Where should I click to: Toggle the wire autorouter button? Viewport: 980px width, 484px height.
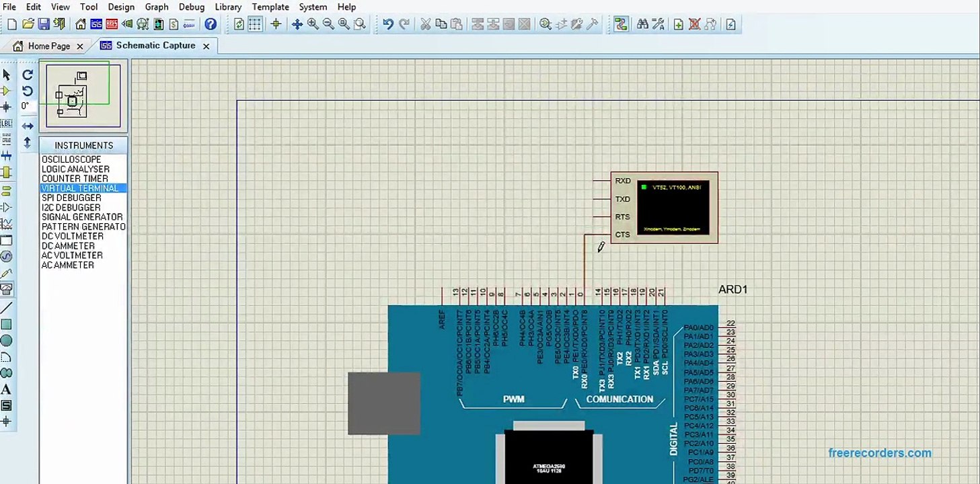pyautogui.click(x=620, y=24)
